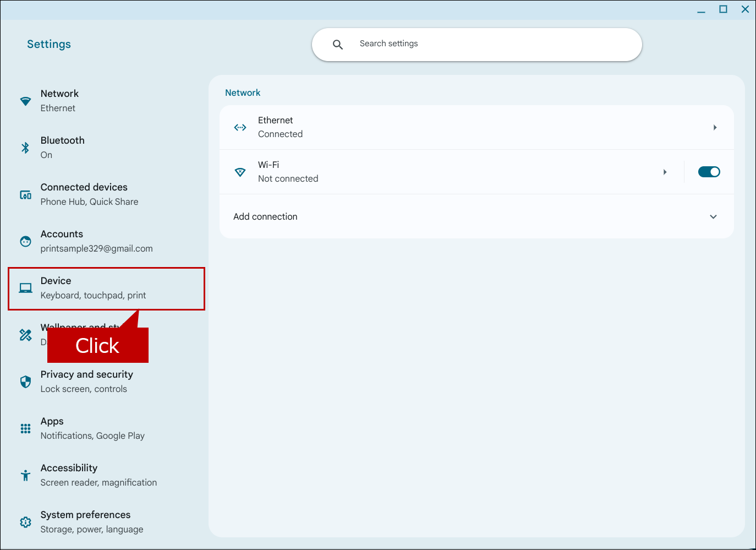Open Wi-Fi networks list via its arrow
This screenshot has width=756, height=550.
point(665,172)
